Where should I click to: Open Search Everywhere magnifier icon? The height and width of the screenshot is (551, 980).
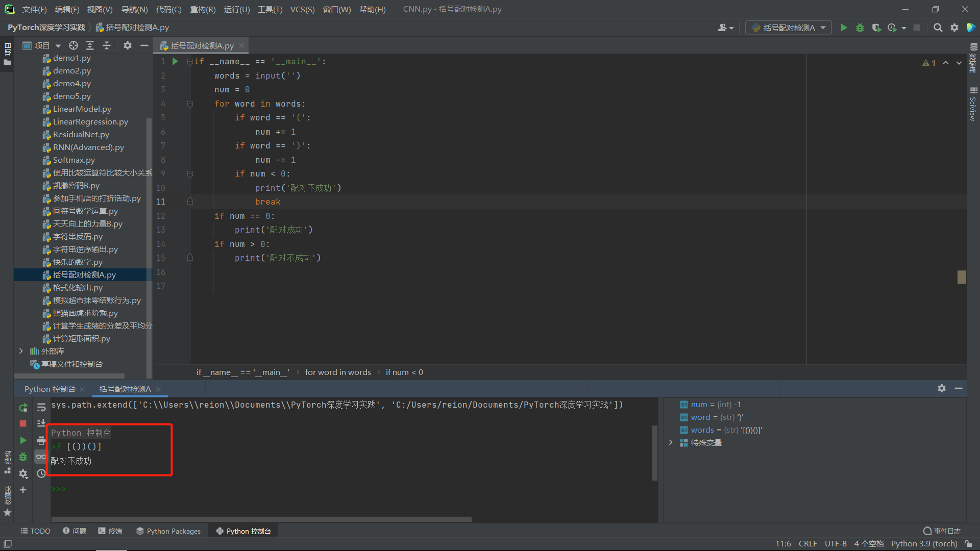[x=938, y=28]
